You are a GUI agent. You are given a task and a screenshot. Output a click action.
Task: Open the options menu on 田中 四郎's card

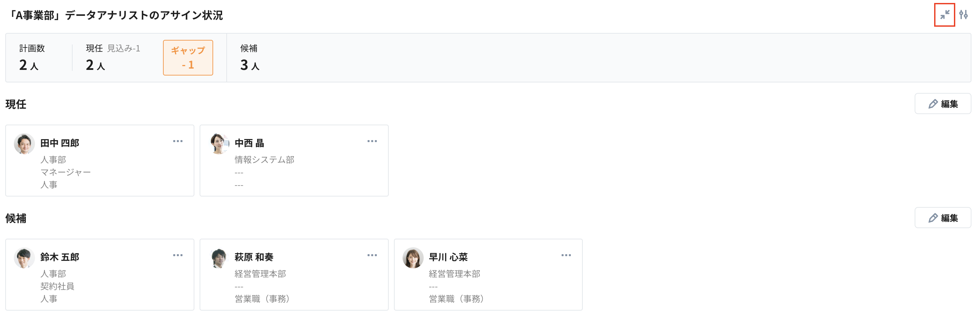[x=178, y=141]
